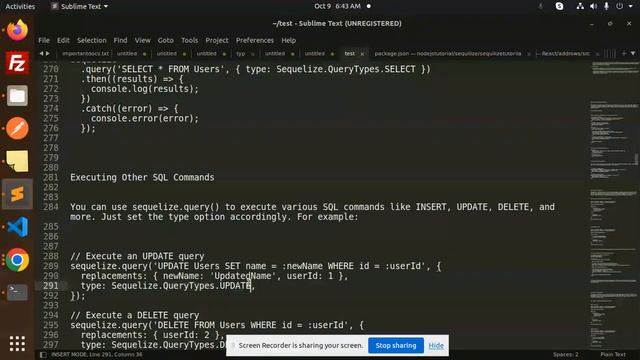This screenshot has width=640, height=360.
Task: Open Postman from the dock
Action: [17, 129]
